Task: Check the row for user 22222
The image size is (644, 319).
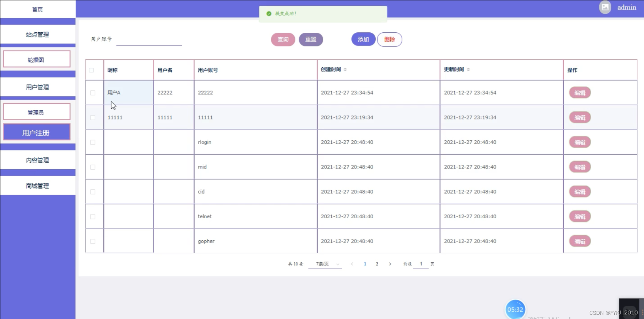Action: pyautogui.click(x=93, y=93)
